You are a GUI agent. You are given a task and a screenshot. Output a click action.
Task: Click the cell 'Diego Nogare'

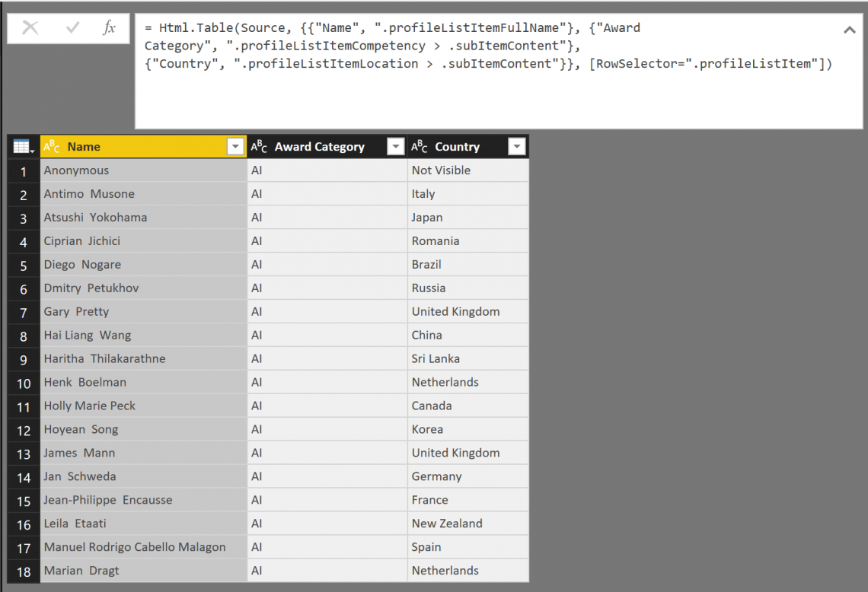coord(143,265)
